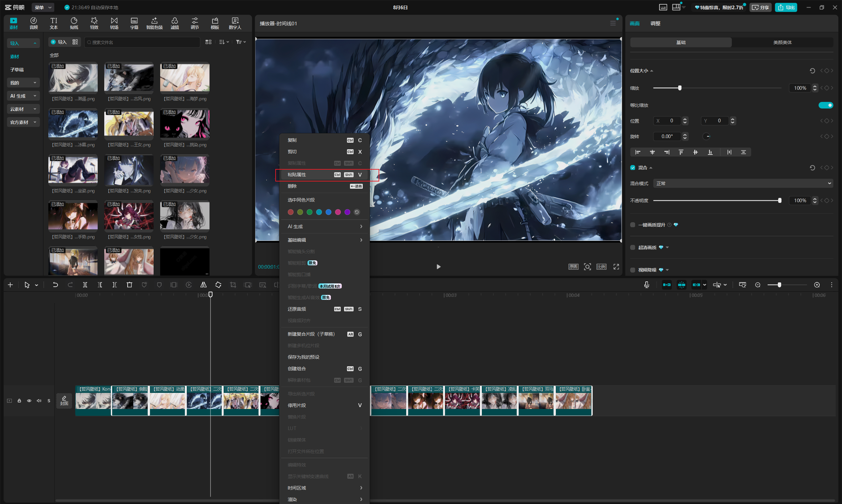Expand the 我的 sidebar section
Image resolution: width=842 pixels, height=504 pixels.
coord(23,83)
